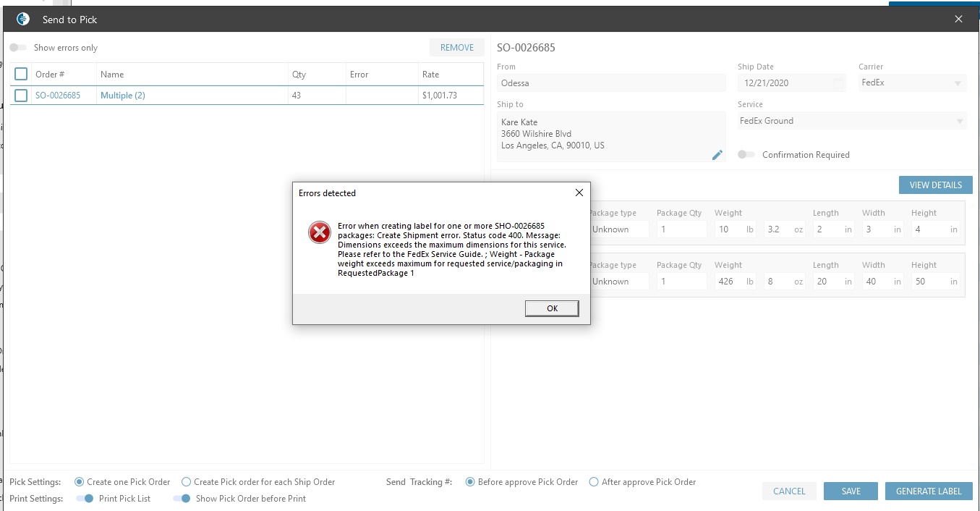Viewport: 980px width, 511px height.
Task: Close the Send to Pick window
Action: click(x=958, y=20)
